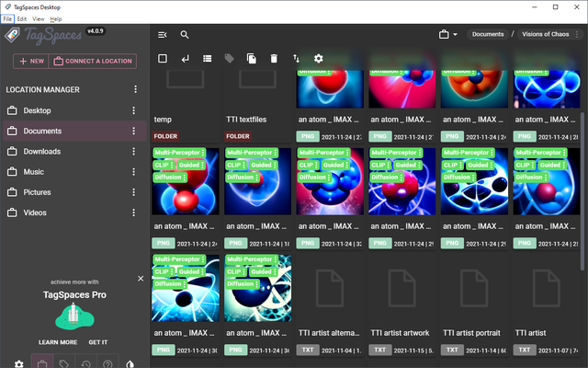Go to parent folder arrow icon
This screenshot has height=368, width=588.
pyautogui.click(x=185, y=59)
